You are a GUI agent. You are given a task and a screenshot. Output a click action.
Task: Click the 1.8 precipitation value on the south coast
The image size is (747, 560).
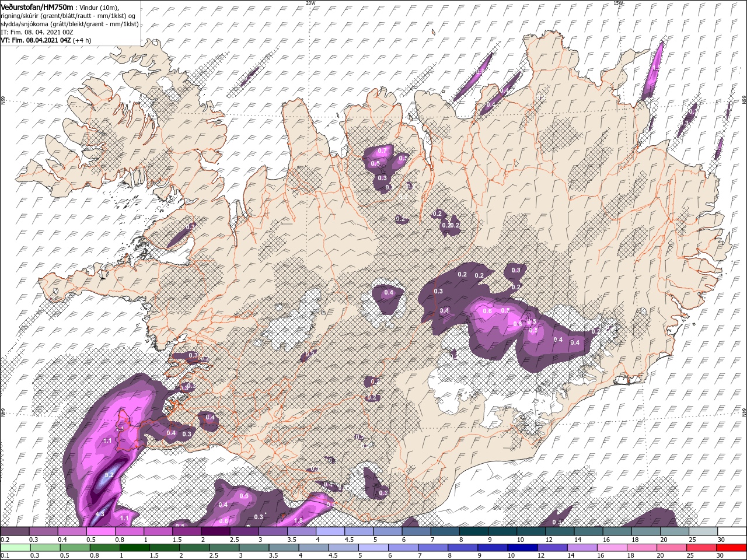(299, 520)
